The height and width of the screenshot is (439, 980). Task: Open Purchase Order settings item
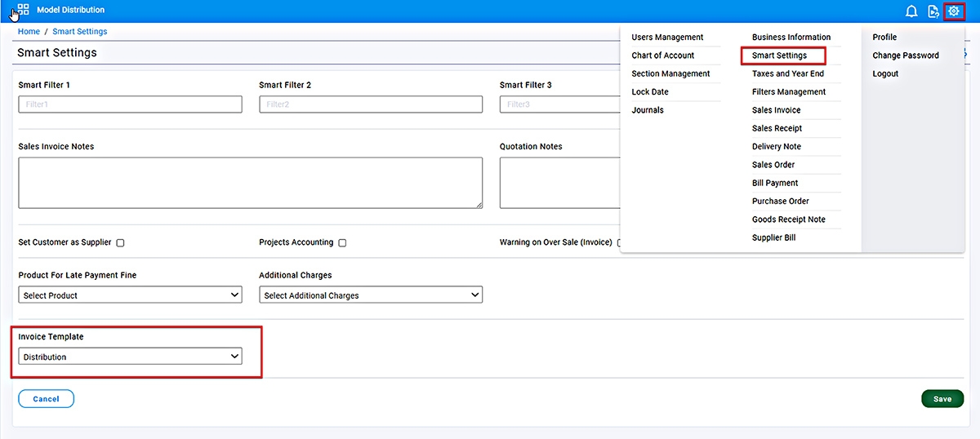point(781,201)
